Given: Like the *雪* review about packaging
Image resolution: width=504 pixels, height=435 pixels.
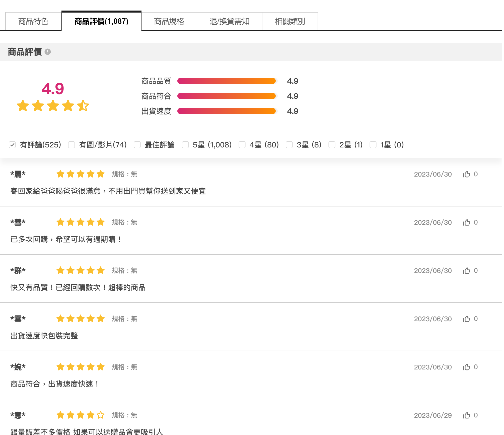Looking at the screenshot, I should pos(466,319).
